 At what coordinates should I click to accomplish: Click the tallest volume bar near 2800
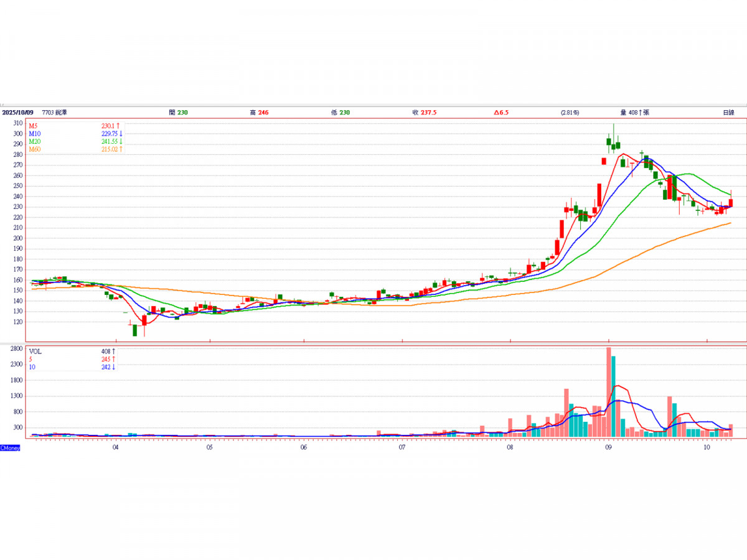tap(608, 392)
